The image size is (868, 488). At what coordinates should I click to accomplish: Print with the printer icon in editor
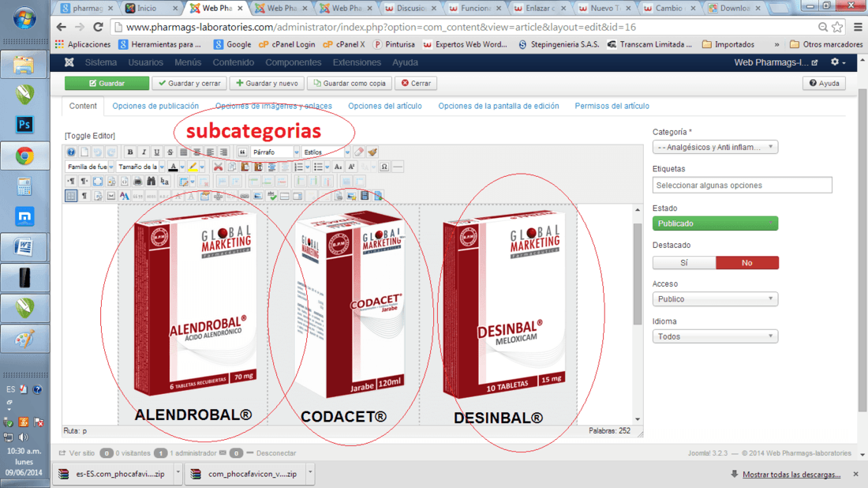coord(137,181)
